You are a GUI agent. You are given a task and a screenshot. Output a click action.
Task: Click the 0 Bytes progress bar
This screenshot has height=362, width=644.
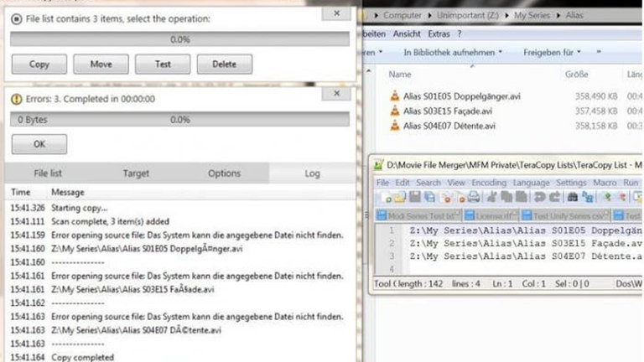pyautogui.click(x=179, y=120)
